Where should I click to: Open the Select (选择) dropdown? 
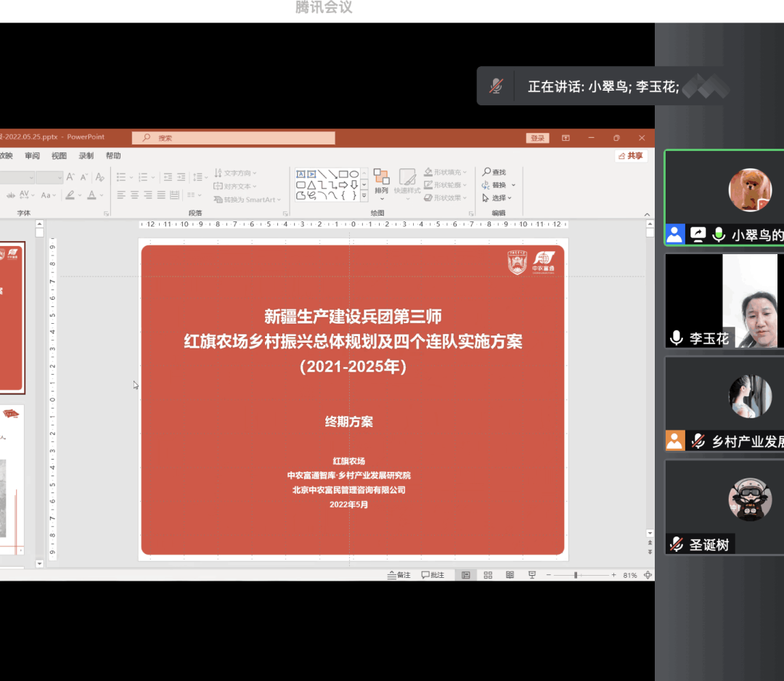click(497, 198)
